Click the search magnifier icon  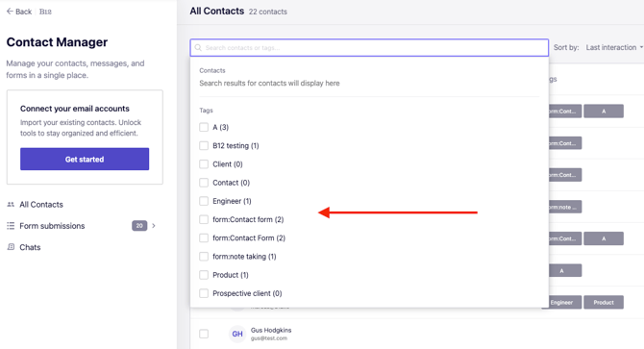click(x=198, y=48)
